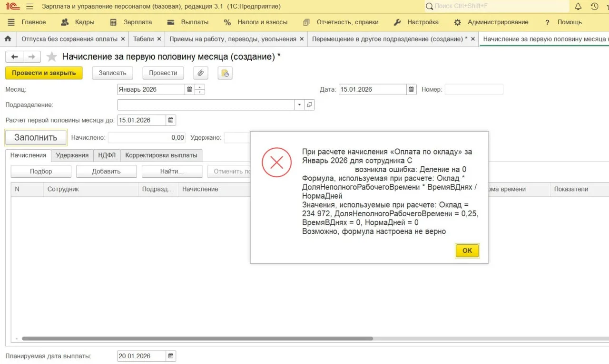The width and height of the screenshot is (609, 364).
Task: Click the document report icon beside paperclip
Action: point(225,73)
